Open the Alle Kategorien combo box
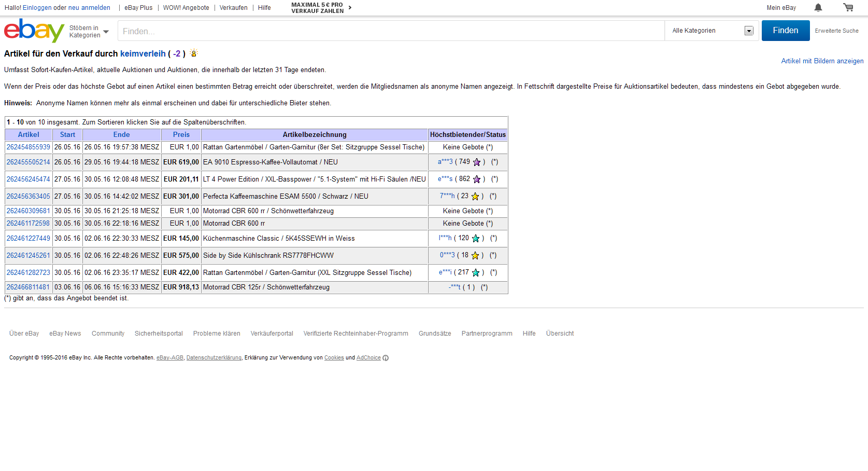 712,31
